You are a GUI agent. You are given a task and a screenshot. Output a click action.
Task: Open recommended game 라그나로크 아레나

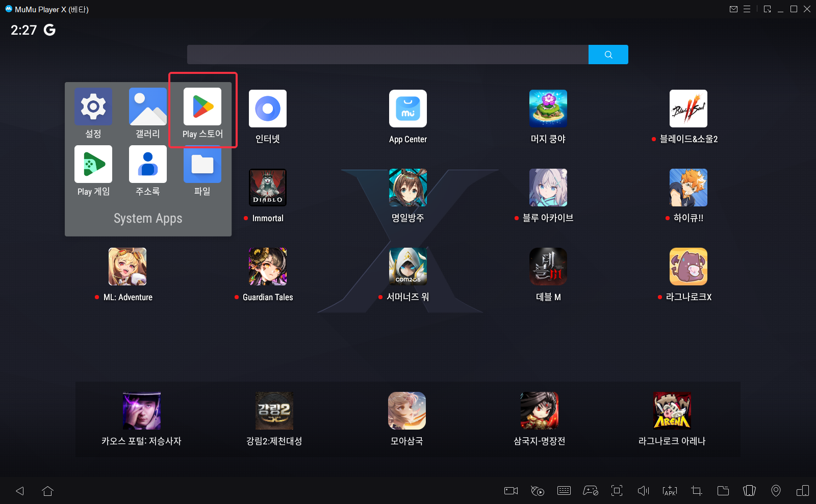(x=672, y=411)
